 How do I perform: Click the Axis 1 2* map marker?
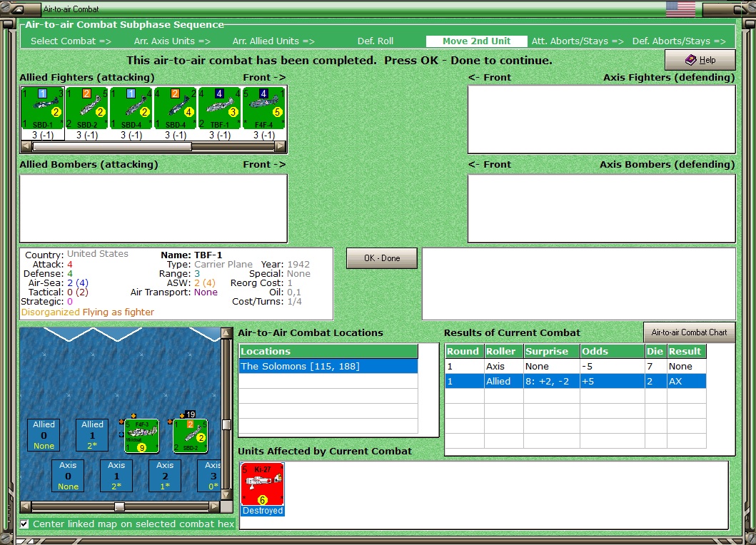point(116,476)
